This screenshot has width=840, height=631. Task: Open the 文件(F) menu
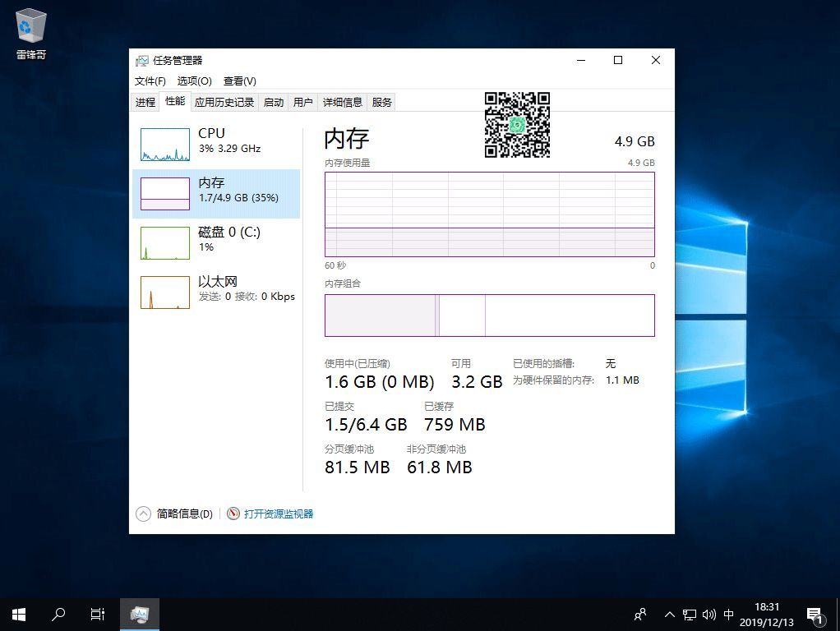pos(150,81)
